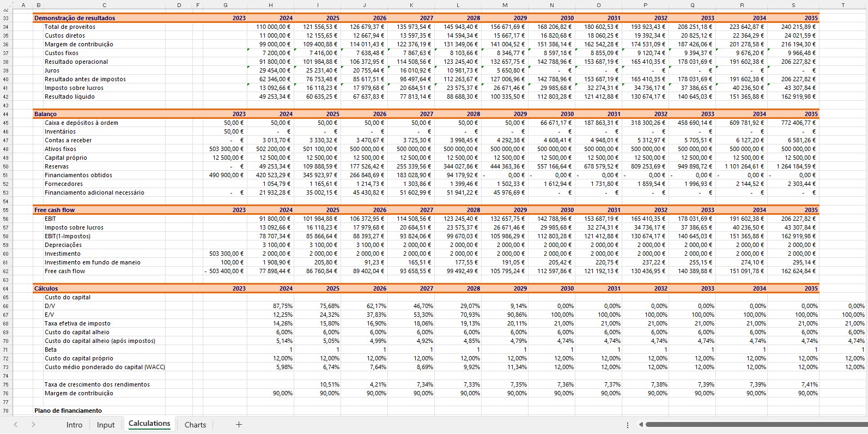Viewport: 868px width, 434px height.
Task: Add a new sheet with the plus button
Action: click(x=239, y=425)
